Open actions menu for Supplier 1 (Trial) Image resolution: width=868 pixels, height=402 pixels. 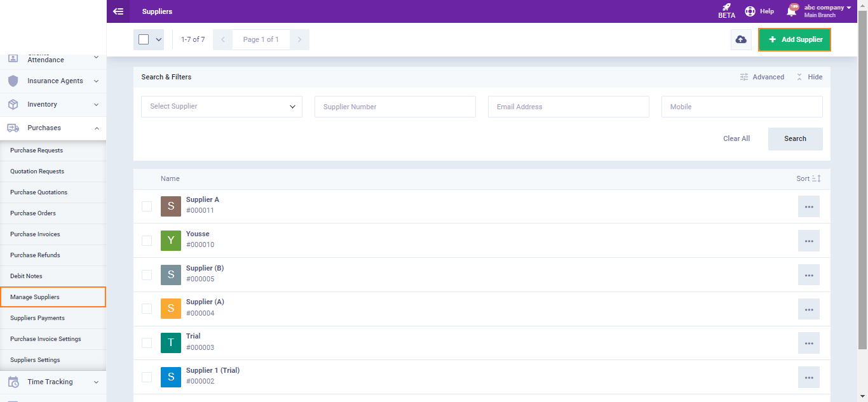[x=809, y=377]
